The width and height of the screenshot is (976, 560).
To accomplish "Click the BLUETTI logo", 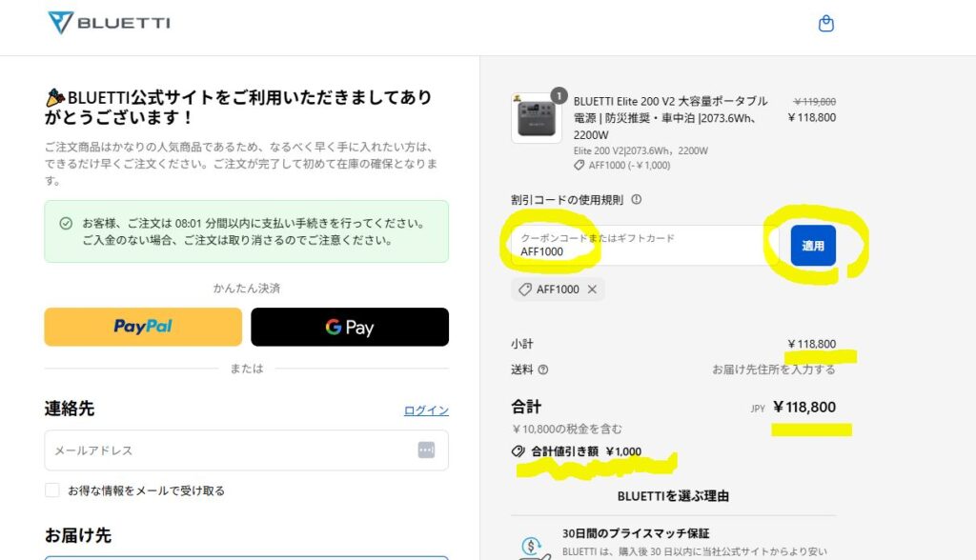I will click(109, 23).
